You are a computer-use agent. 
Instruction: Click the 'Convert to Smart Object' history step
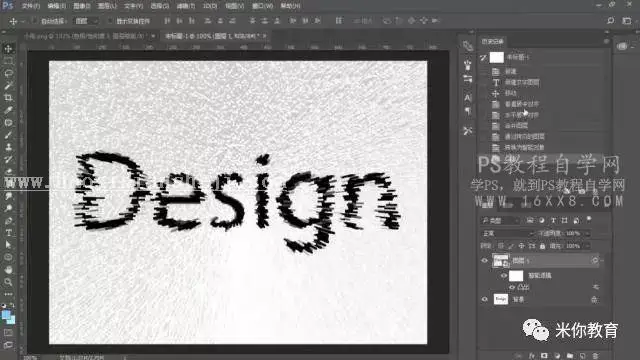pos(524,147)
